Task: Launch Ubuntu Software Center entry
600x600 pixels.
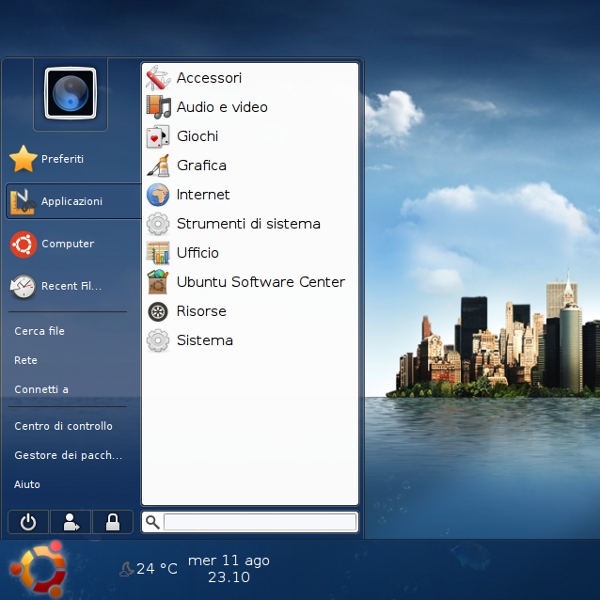Action: [x=250, y=282]
